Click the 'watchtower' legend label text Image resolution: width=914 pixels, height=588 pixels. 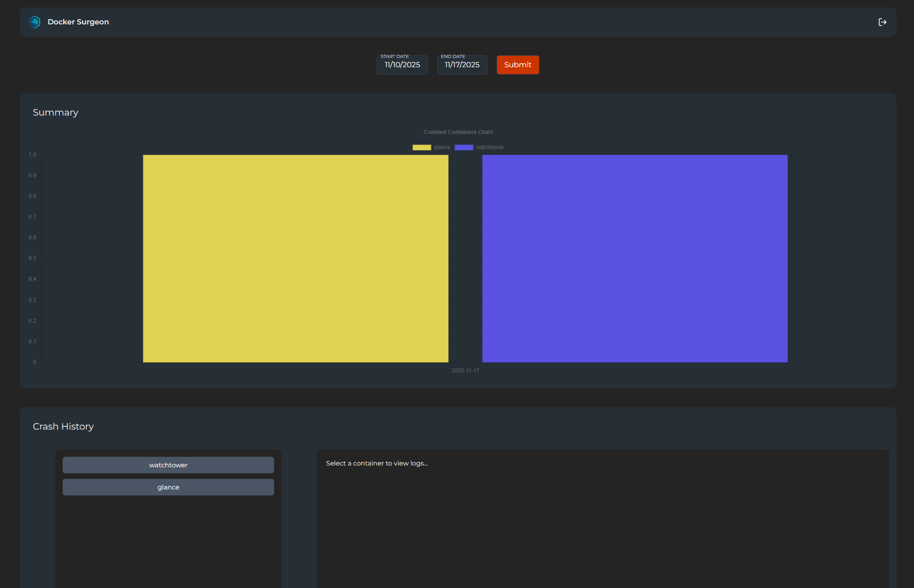(490, 147)
